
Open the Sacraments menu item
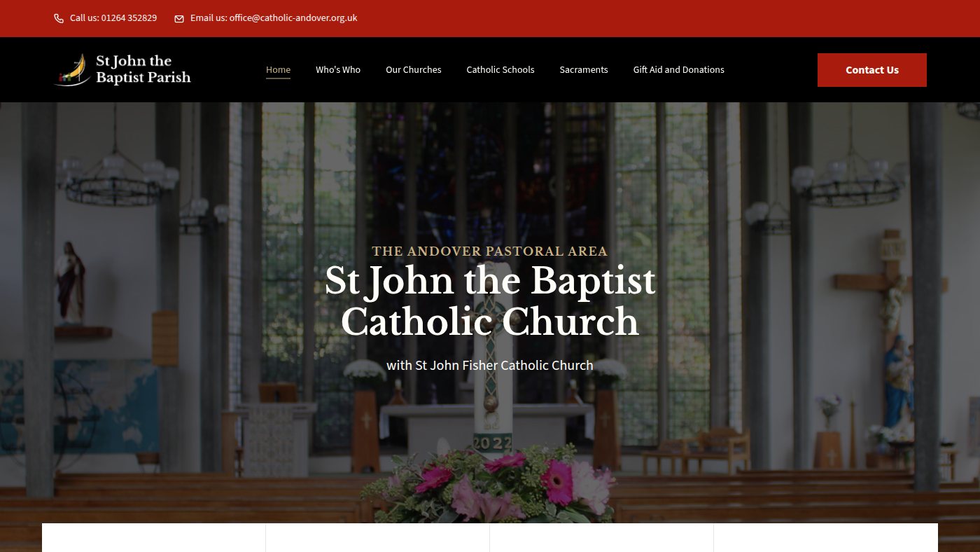[584, 69]
